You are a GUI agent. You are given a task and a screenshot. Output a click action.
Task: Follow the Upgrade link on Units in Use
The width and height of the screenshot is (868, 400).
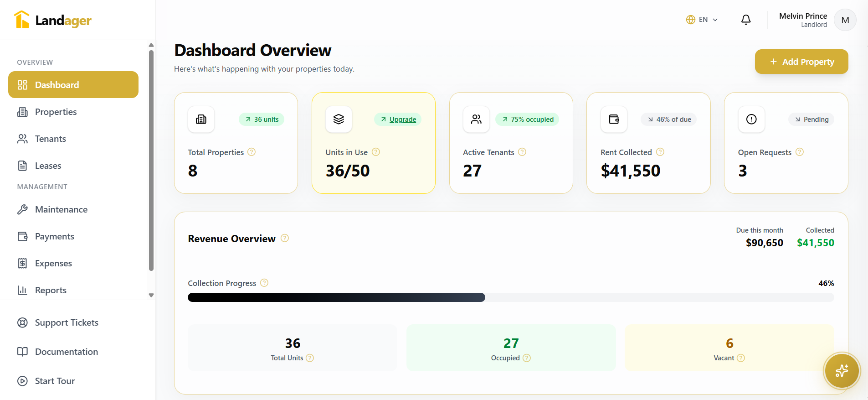(x=402, y=119)
